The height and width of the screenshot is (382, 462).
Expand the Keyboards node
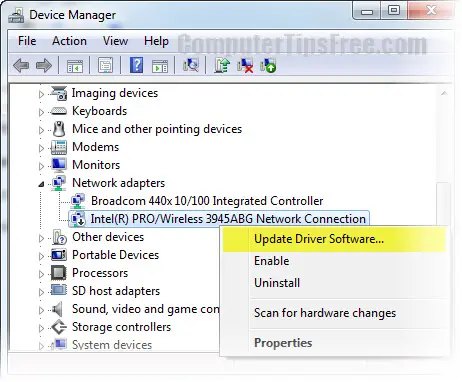pyautogui.click(x=41, y=112)
